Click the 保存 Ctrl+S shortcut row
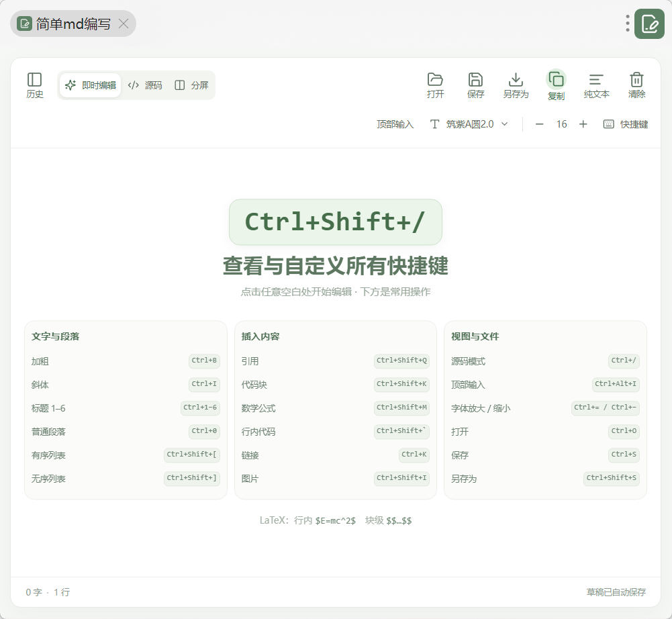This screenshot has width=672, height=619. point(545,455)
